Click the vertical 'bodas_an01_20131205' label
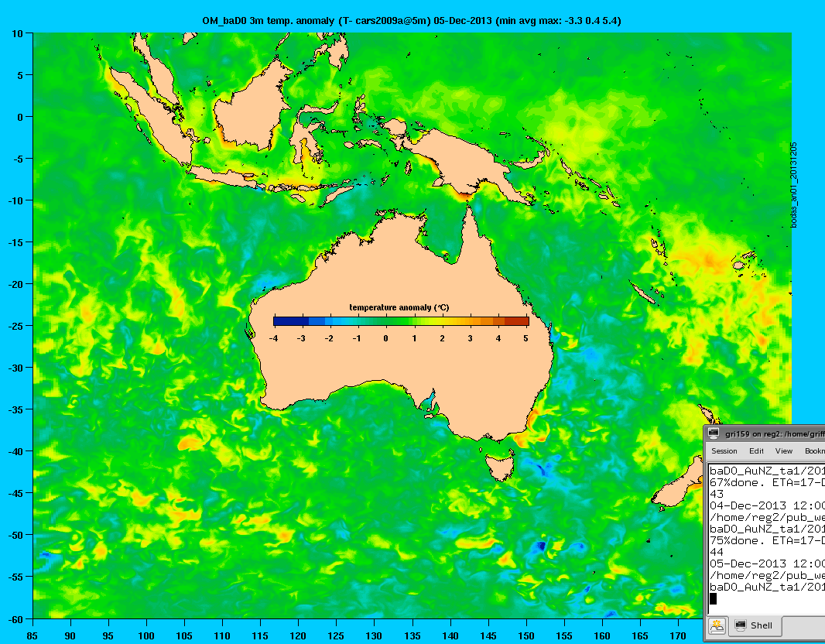The image size is (825, 644). coord(794,185)
